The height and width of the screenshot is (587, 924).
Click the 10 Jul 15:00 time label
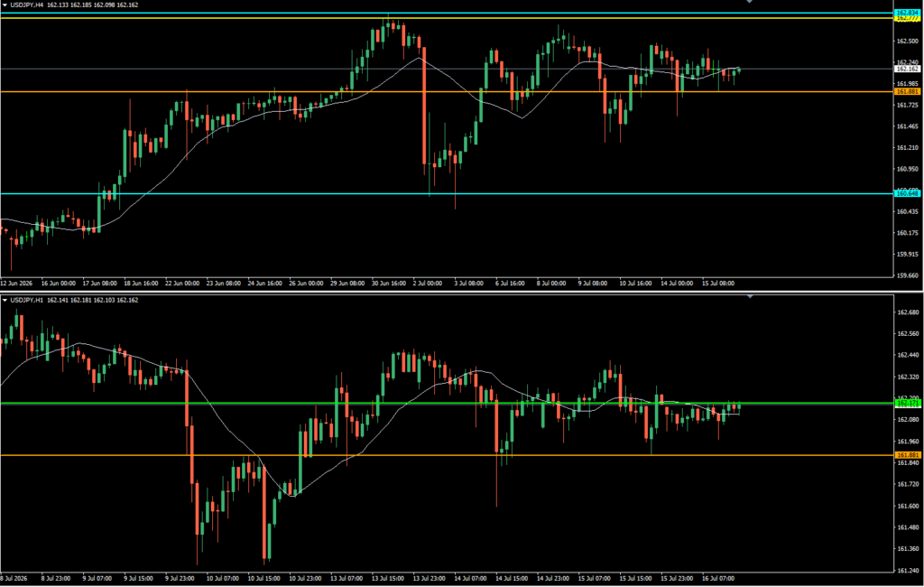pyautogui.click(x=263, y=579)
